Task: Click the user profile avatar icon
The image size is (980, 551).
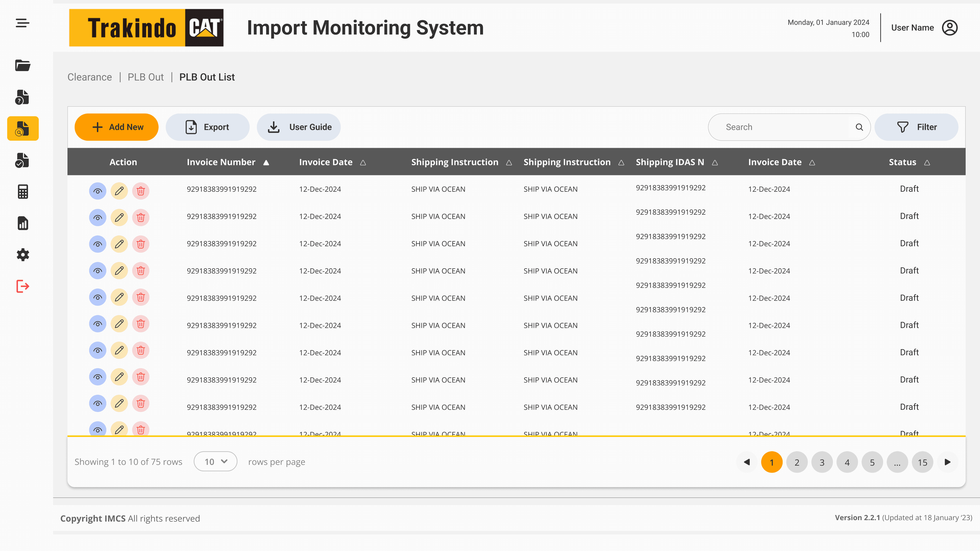Action: point(950,28)
